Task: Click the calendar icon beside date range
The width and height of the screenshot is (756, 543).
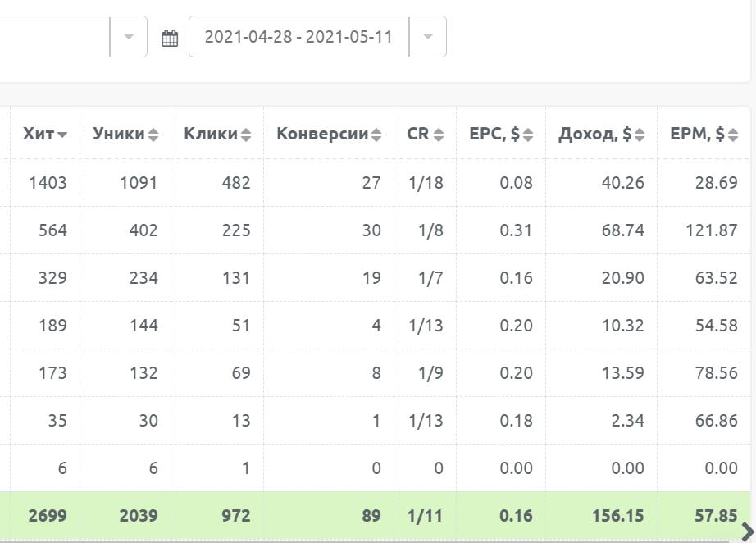Action: [x=170, y=38]
